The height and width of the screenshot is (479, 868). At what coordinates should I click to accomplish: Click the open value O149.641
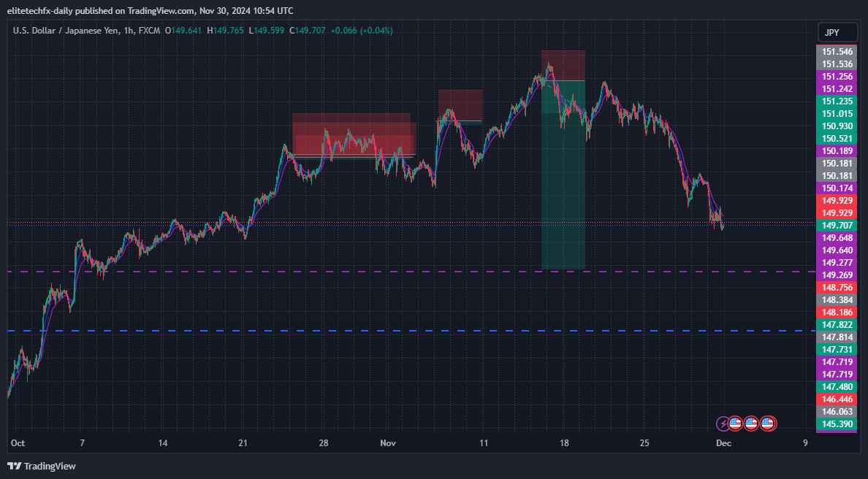pyautogui.click(x=183, y=31)
